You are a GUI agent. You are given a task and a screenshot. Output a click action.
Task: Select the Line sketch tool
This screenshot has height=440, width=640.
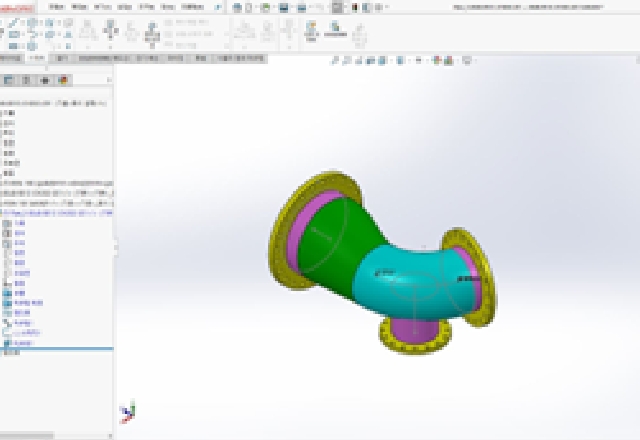(x=14, y=24)
